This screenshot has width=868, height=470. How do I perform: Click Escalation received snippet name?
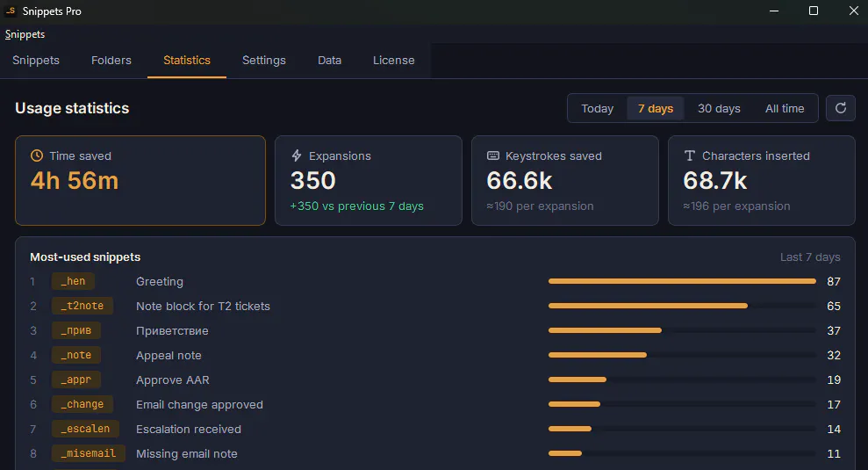tap(189, 429)
